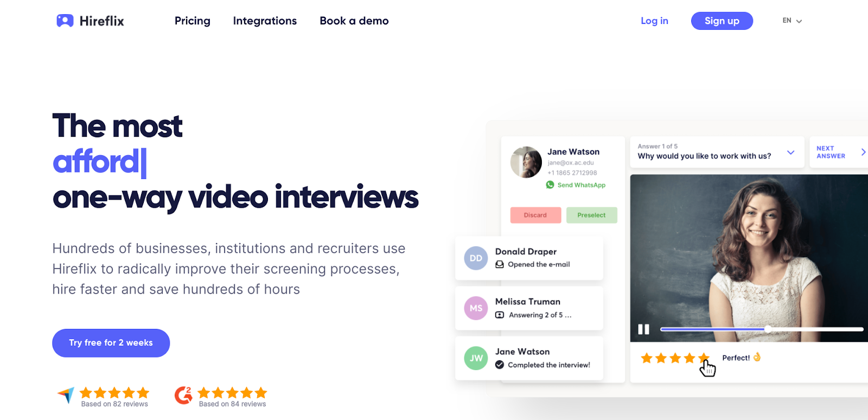Click the G2 logo icon
868x420 pixels.
[183, 395]
